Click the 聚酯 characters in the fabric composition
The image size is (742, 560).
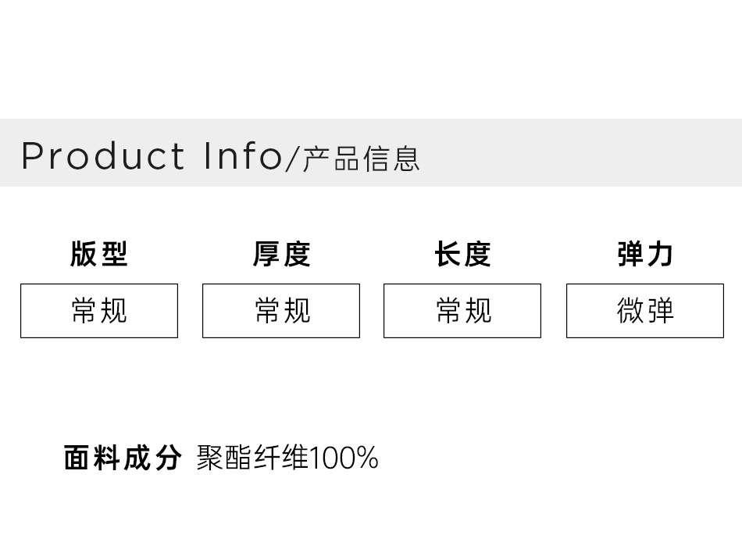(x=224, y=458)
